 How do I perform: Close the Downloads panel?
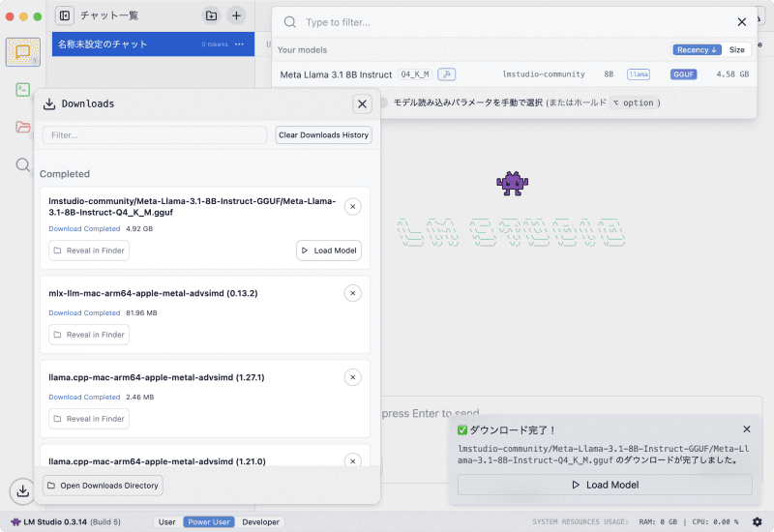point(362,104)
